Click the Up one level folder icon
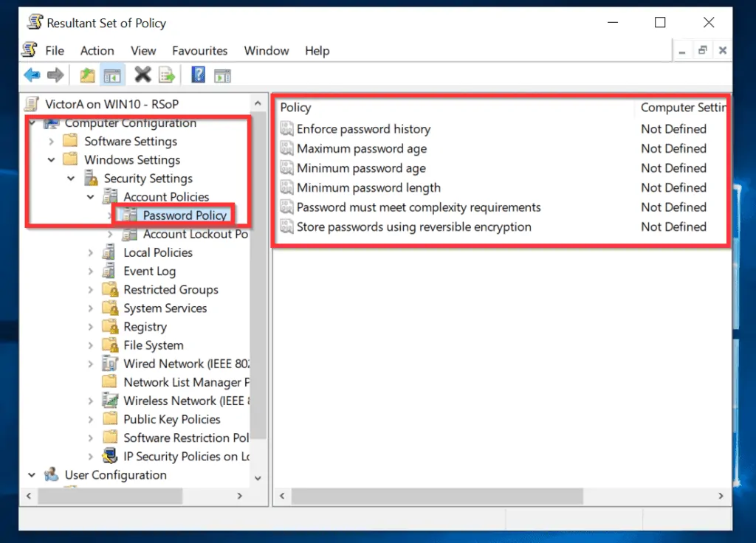 click(87, 75)
